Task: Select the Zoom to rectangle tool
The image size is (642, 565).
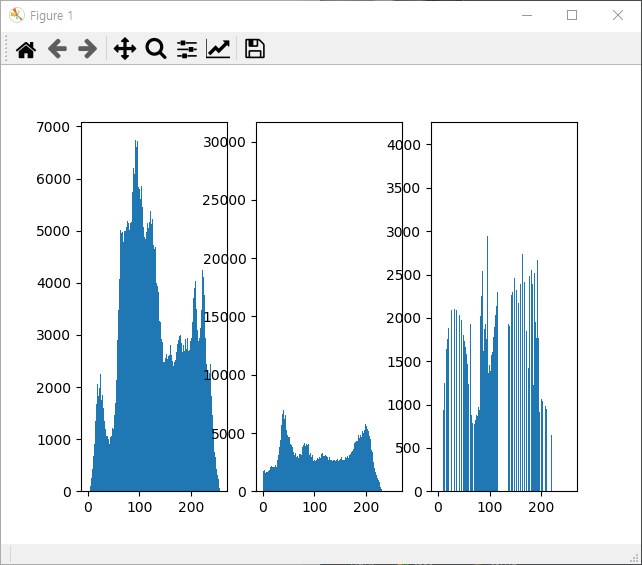Action: (156, 49)
